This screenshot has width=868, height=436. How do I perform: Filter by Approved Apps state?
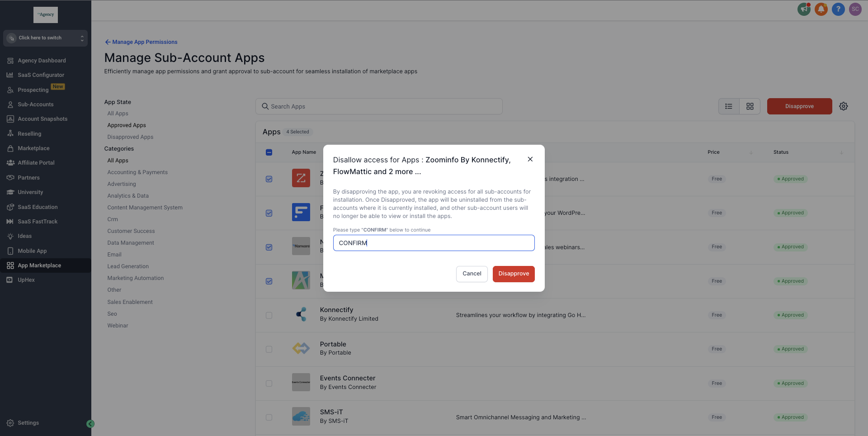(127, 125)
